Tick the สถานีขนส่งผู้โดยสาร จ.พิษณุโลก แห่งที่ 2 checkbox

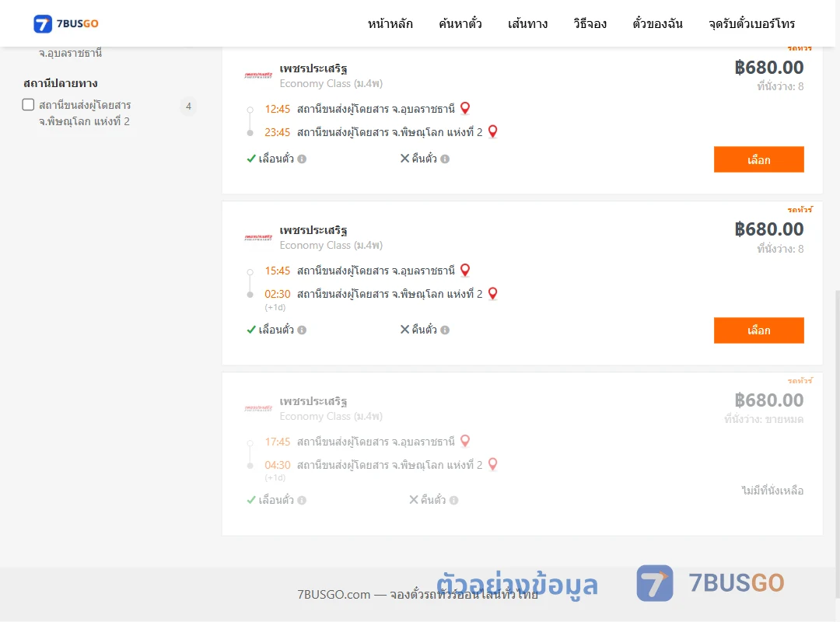[x=29, y=104]
